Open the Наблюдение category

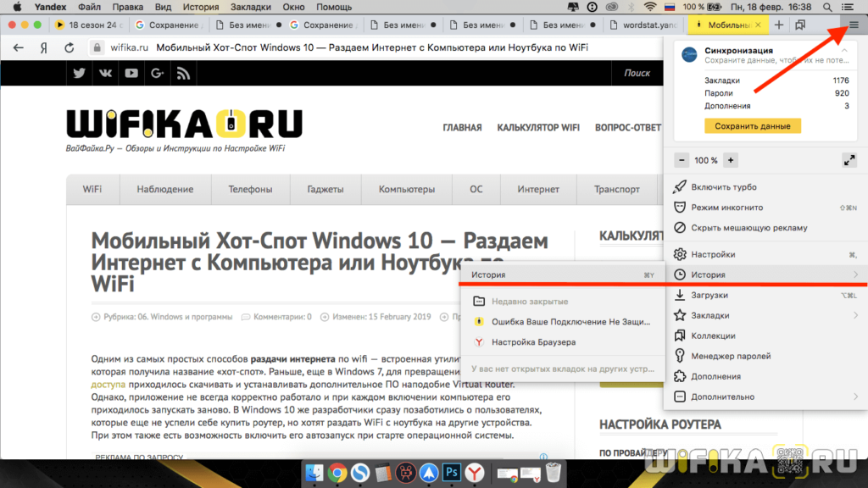(165, 189)
